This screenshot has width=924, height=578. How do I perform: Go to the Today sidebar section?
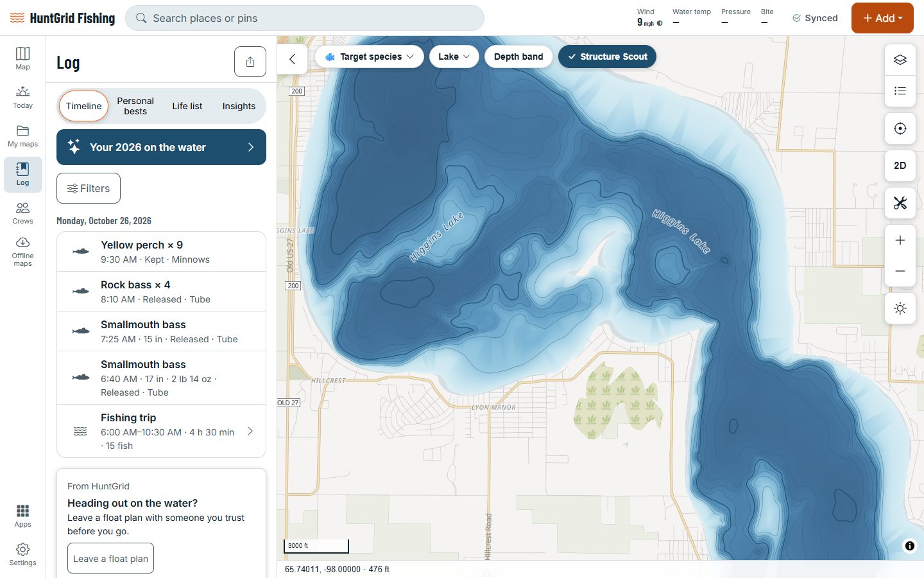[22, 97]
